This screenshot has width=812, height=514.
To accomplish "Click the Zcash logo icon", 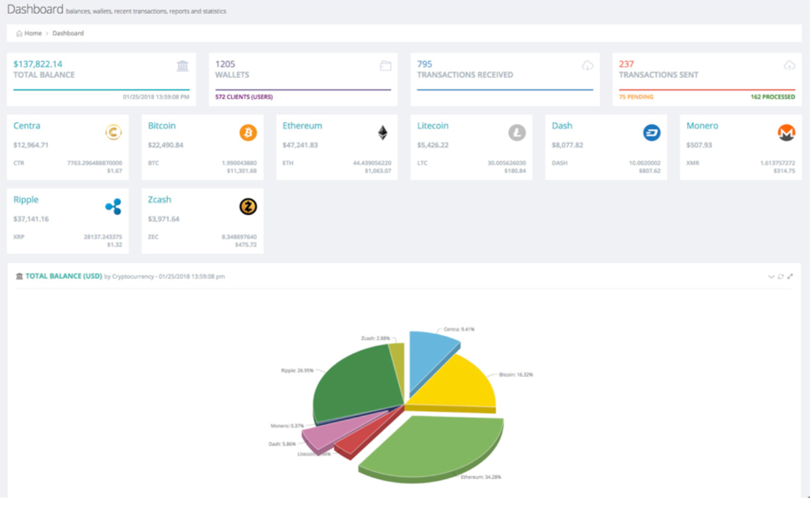I will coord(248,207).
